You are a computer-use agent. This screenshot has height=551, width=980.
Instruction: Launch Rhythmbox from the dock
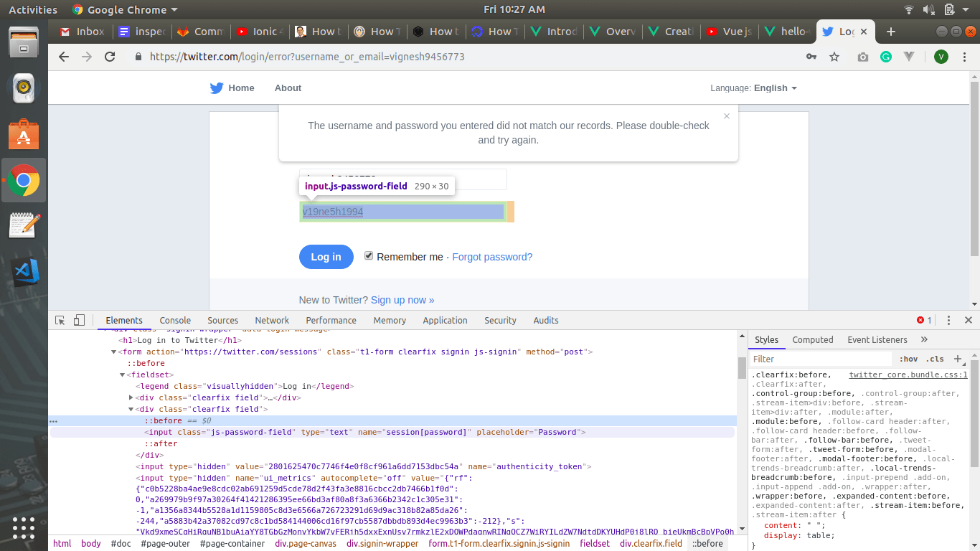[24, 88]
